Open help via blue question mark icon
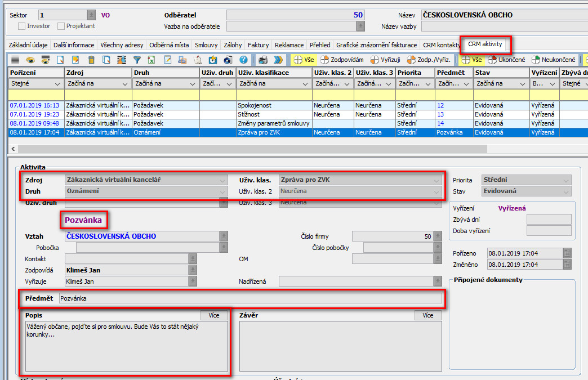Screen dimensions: 588x380 coord(243,60)
